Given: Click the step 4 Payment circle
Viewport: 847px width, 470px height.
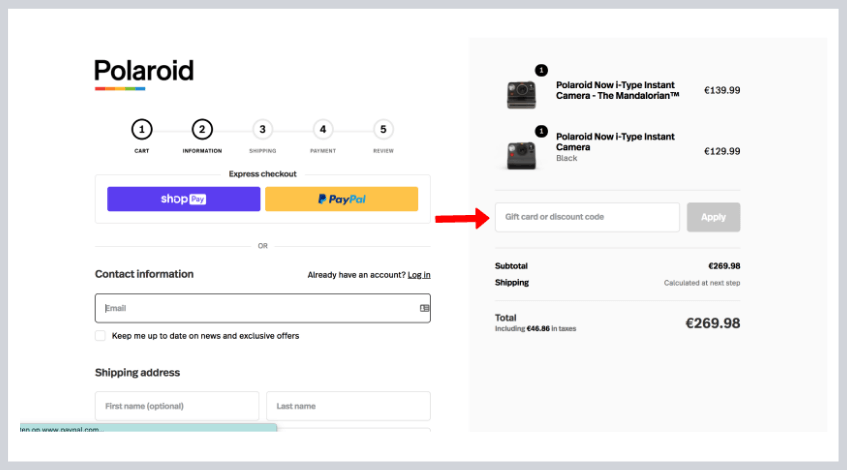Looking at the screenshot, I should click(x=322, y=129).
